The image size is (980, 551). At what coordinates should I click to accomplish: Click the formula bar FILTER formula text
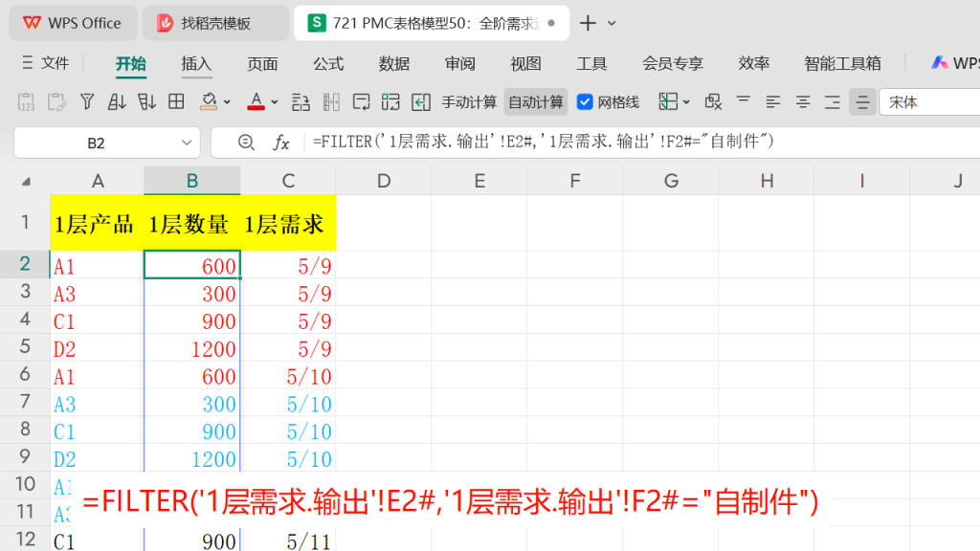point(544,142)
